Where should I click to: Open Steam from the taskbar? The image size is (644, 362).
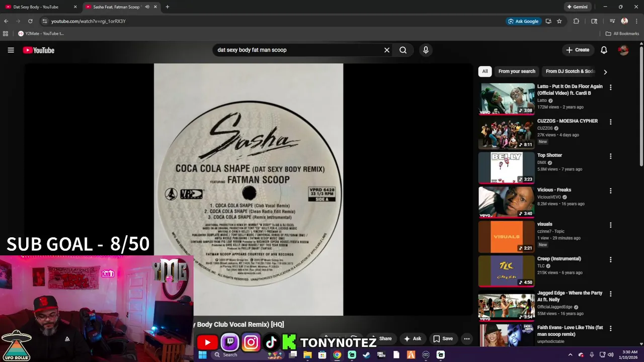click(x=367, y=354)
